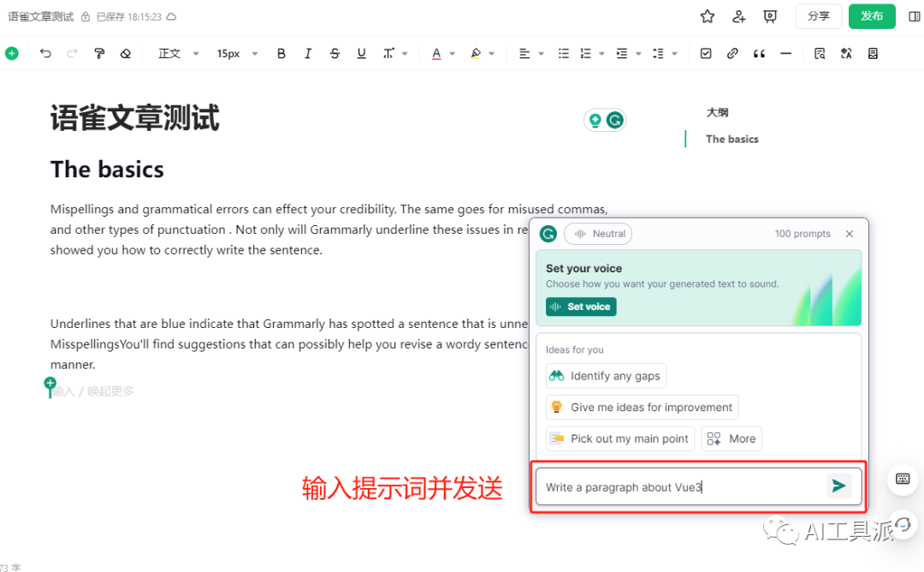Image resolution: width=924 pixels, height=572 pixels.
Task: Insert a bulleted list
Action: (563, 54)
